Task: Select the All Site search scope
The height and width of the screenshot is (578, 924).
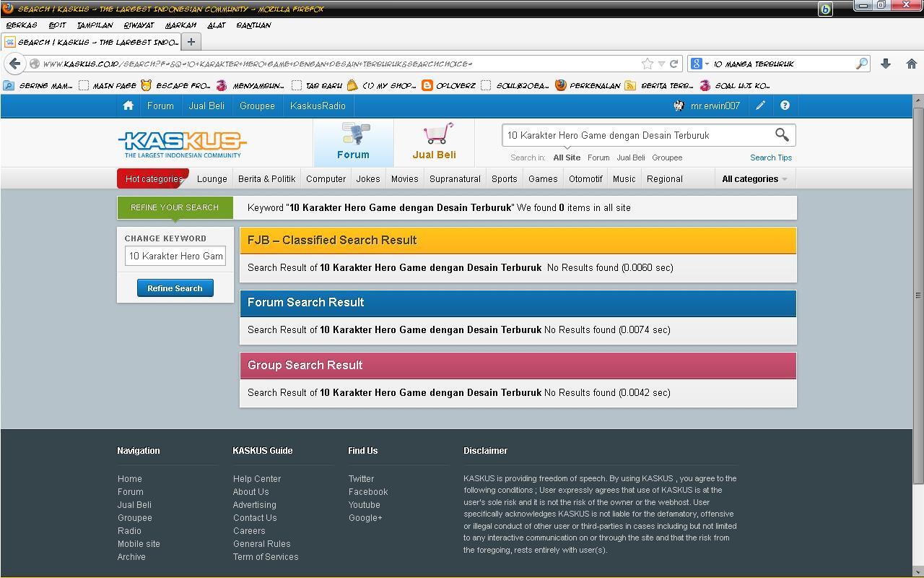Action: coord(567,158)
